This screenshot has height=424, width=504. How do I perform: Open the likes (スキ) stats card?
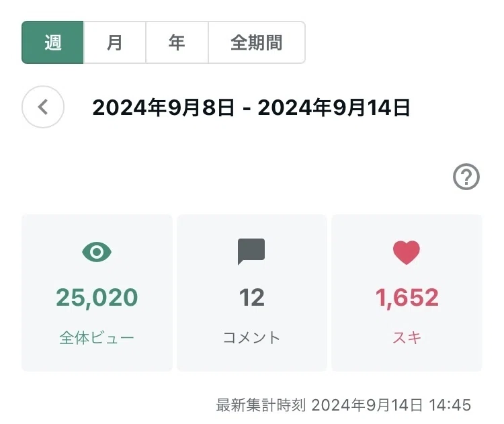tap(407, 293)
